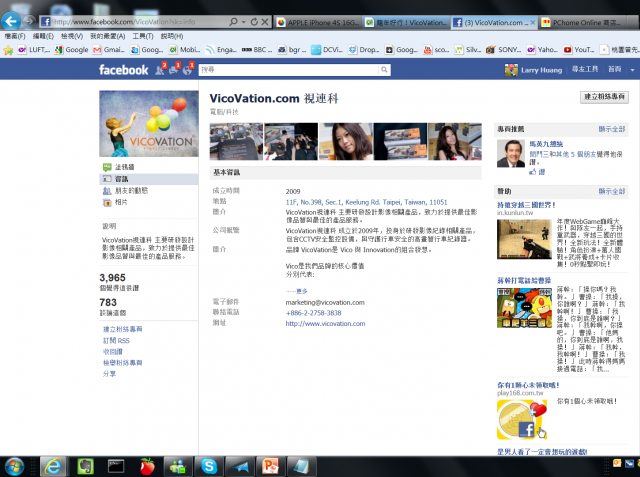
Task: Click the VicoVation page profile picture
Action: 149,124
